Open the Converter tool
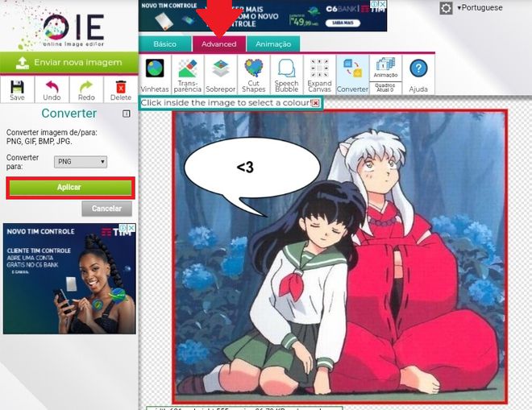 (352, 75)
